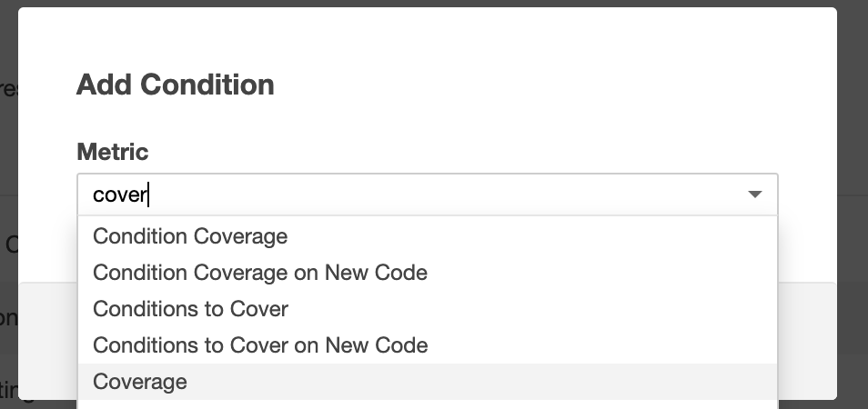868x409 pixels.
Task: Click the dimmed backdrop above the dialog
Action: point(428,4)
